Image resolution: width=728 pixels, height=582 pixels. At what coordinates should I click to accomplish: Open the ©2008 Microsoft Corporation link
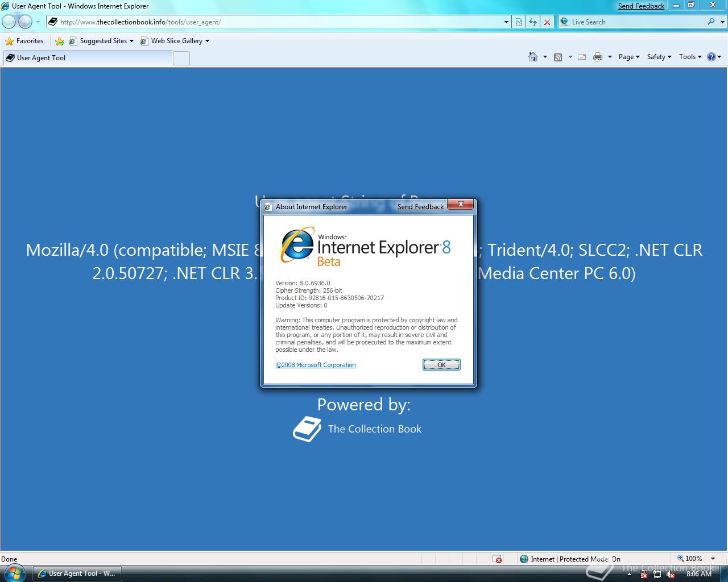tap(316, 365)
